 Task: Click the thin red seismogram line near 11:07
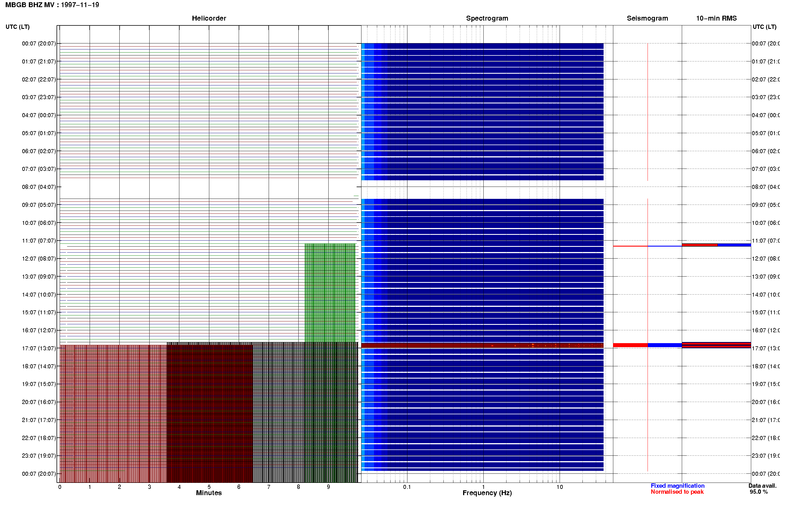[630, 246]
